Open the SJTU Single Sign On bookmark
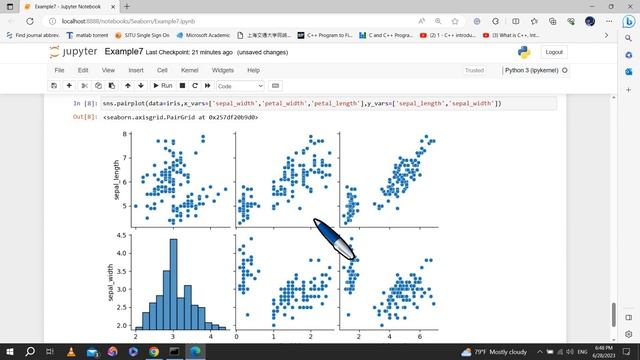 pyautogui.click(x=142, y=36)
